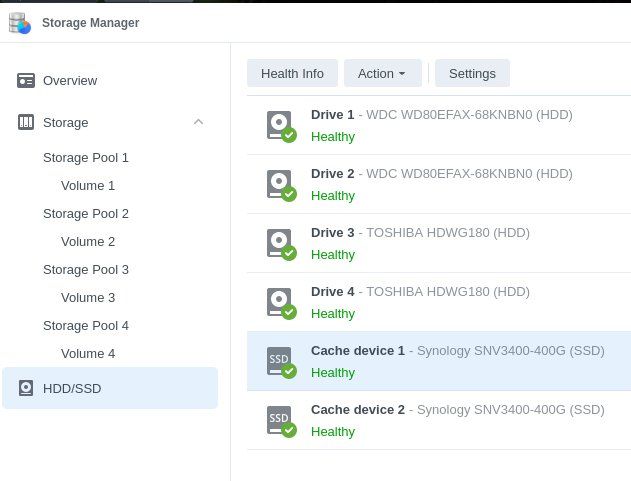Open the HDD/SSD sidebar label
The height and width of the screenshot is (481, 631).
[x=72, y=388]
